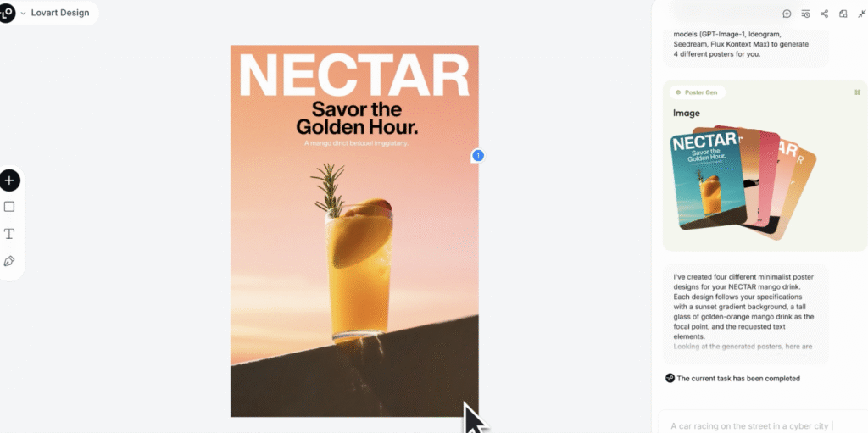
Task: Click the Lovart logo icon
Action: click(x=7, y=13)
